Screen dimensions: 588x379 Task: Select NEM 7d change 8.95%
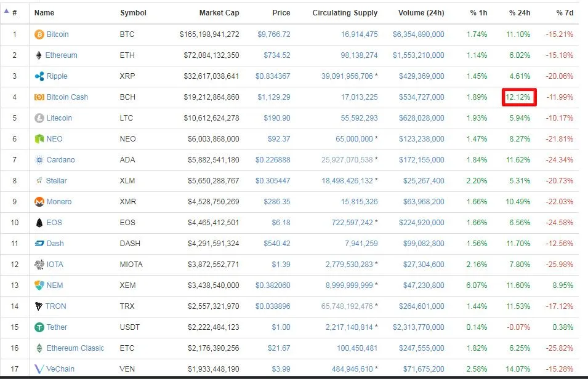[563, 285]
